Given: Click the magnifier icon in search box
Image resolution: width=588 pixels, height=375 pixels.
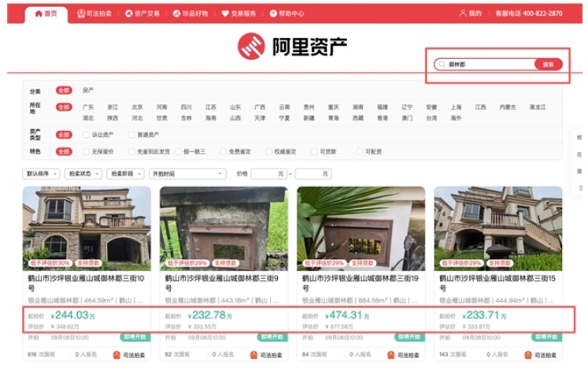Looking at the screenshot, I should tap(442, 65).
